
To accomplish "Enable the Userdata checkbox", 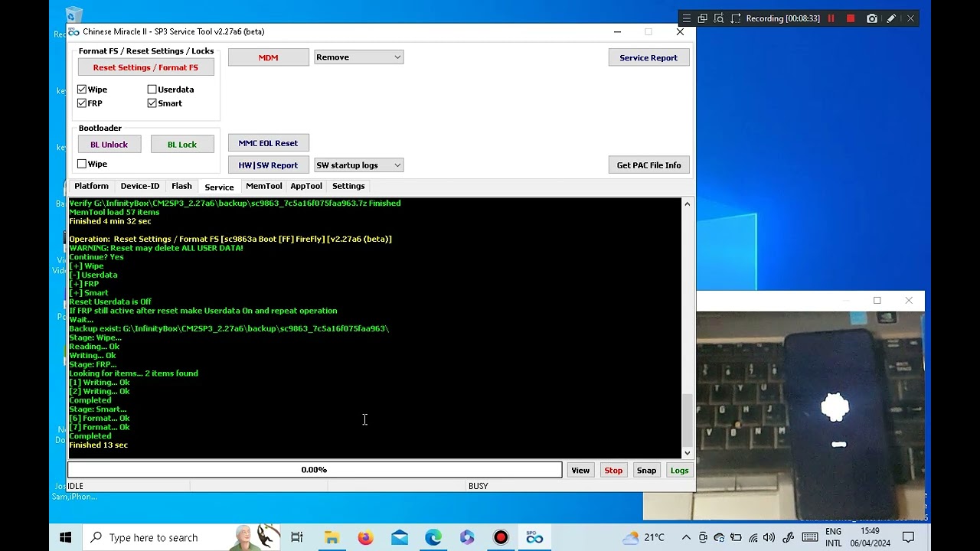I will coord(152,90).
